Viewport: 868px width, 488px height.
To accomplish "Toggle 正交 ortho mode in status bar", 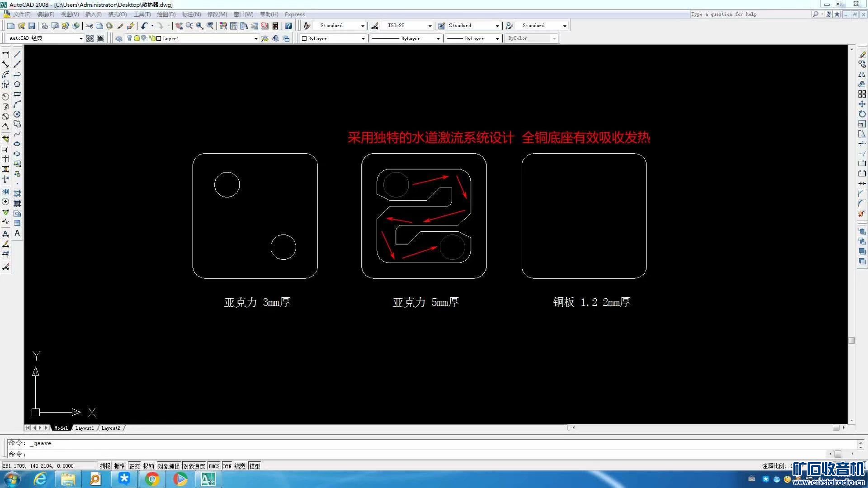I will click(134, 466).
